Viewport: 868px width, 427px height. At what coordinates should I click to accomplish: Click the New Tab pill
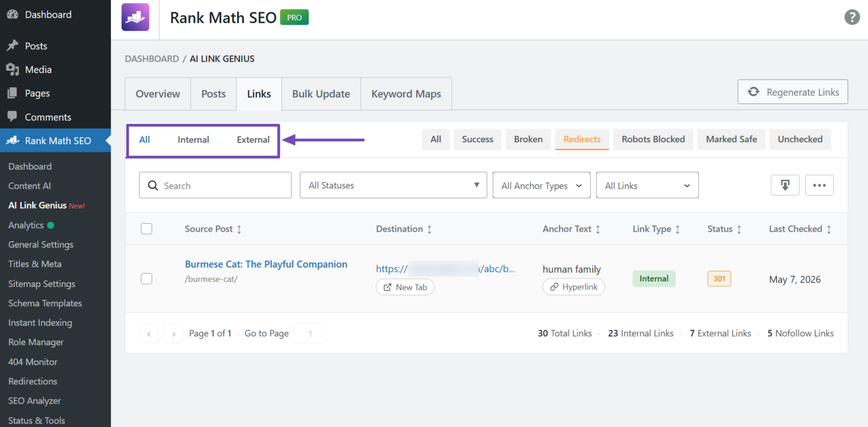(x=405, y=288)
